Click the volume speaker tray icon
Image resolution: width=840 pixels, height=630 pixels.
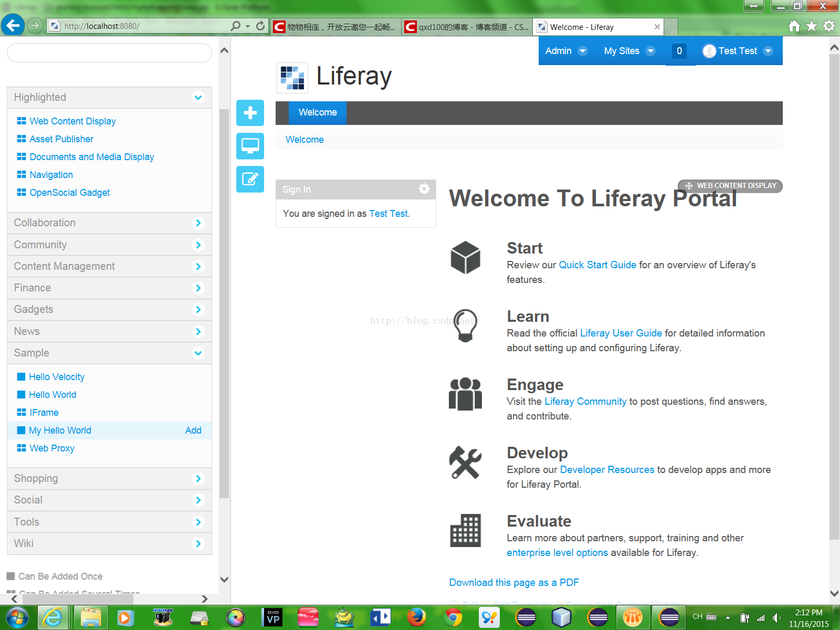coord(776,618)
